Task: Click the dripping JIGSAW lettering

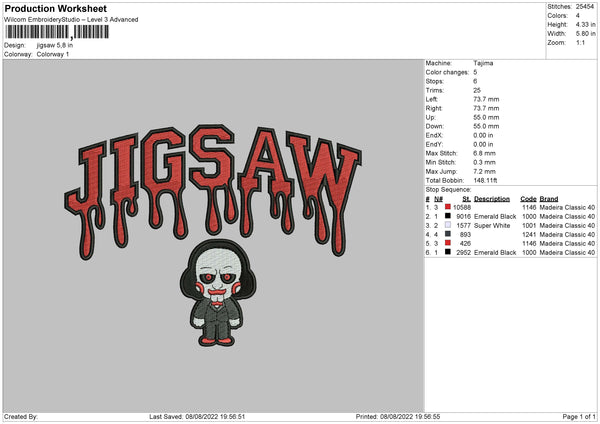Action: coord(213,191)
